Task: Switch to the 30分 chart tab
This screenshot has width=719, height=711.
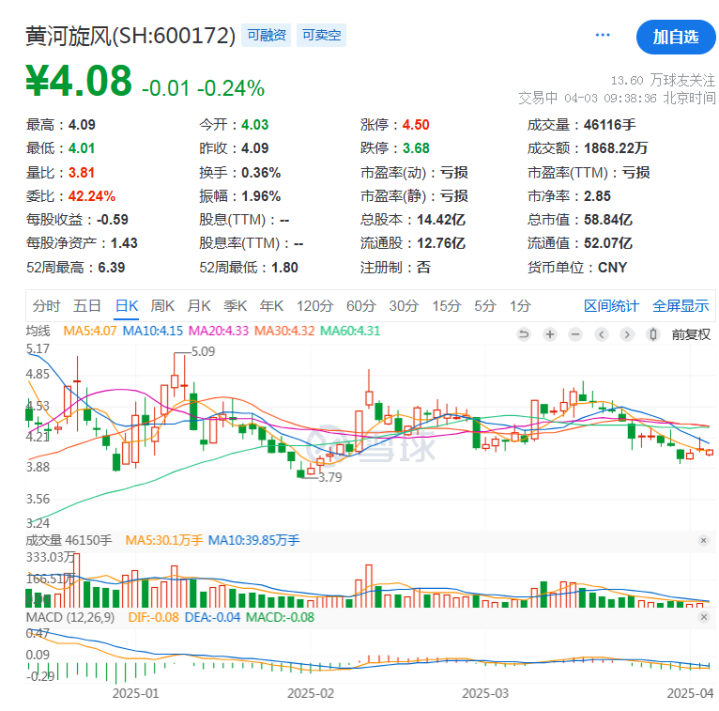Action: (x=404, y=306)
